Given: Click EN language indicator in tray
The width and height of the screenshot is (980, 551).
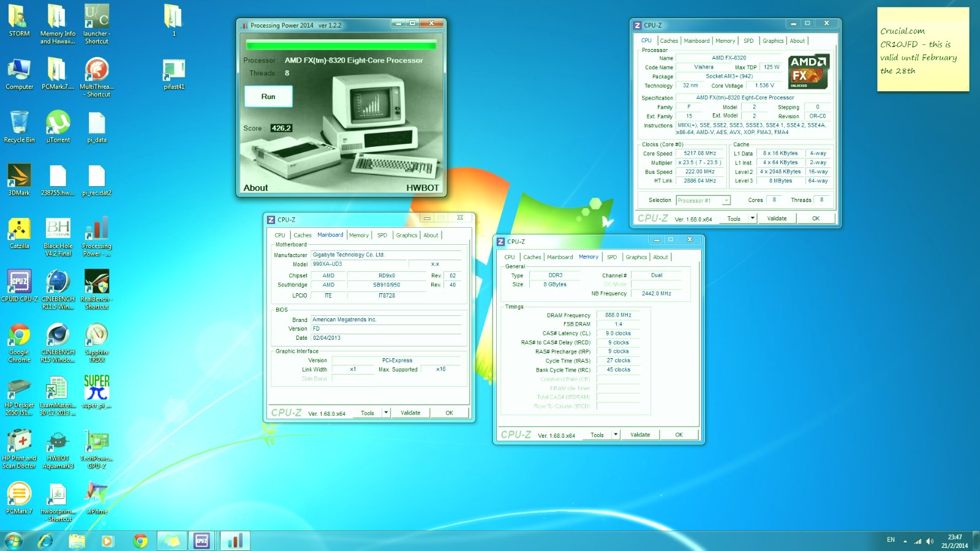Looking at the screenshot, I should point(891,540).
